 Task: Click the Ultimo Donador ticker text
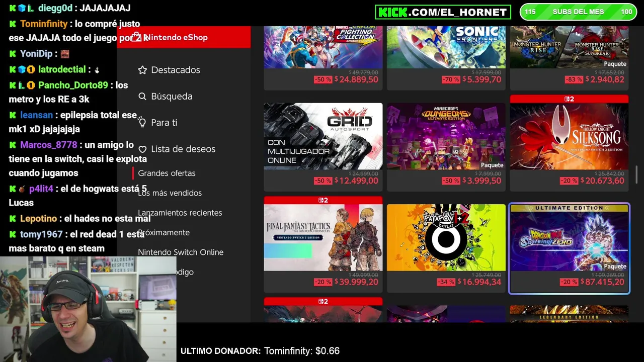coord(260,351)
